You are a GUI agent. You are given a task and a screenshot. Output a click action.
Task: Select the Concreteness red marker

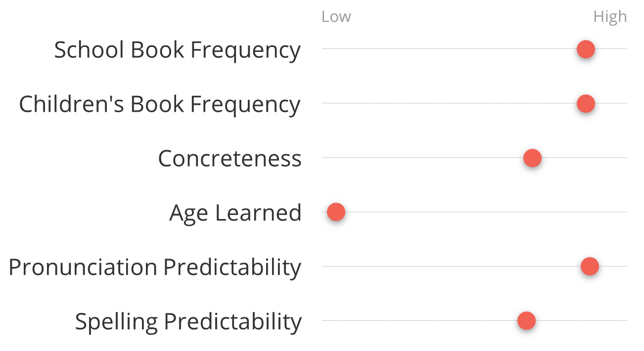tap(532, 158)
